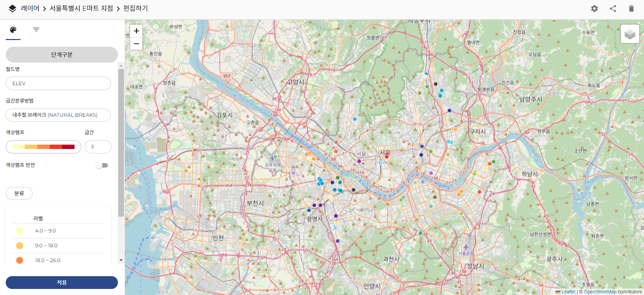
Task: Click the 적용 apply button
Action: [x=62, y=283]
